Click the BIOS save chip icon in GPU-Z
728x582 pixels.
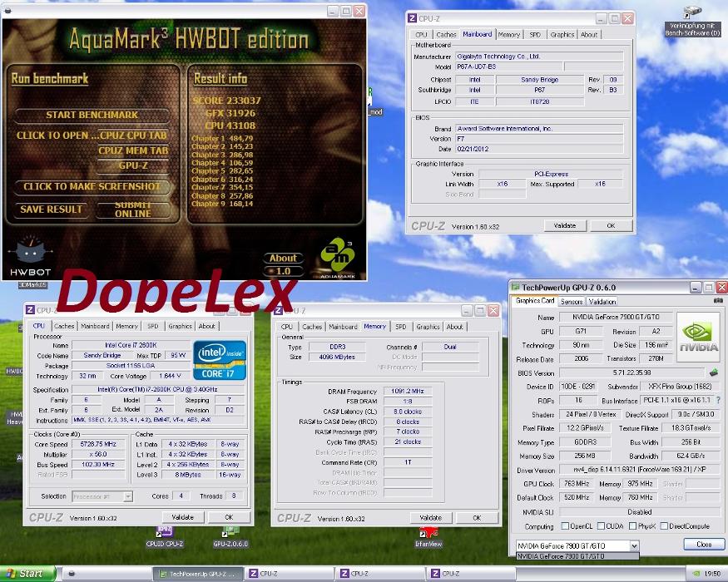[x=714, y=372]
